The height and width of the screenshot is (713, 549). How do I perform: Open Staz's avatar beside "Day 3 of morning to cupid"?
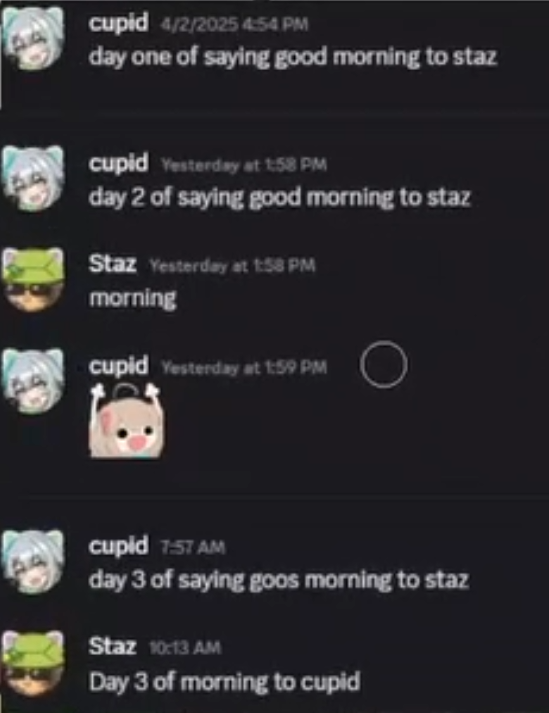[x=33, y=663]
